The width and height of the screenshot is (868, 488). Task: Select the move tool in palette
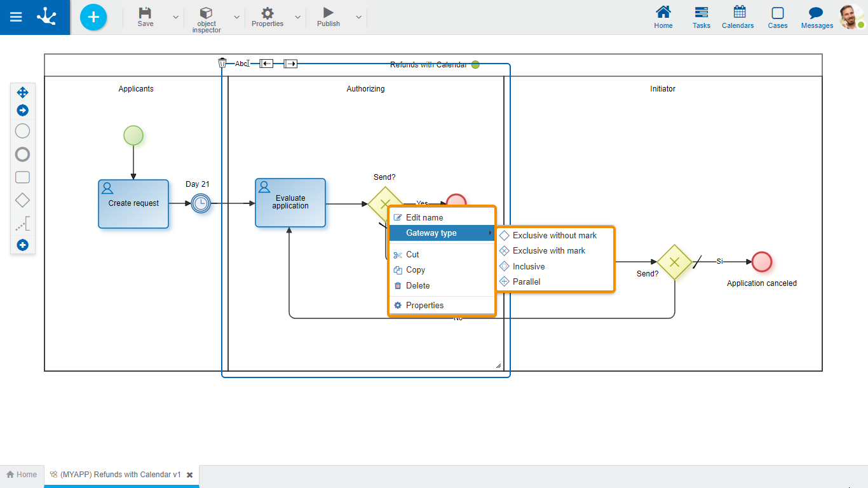[22, 92]
